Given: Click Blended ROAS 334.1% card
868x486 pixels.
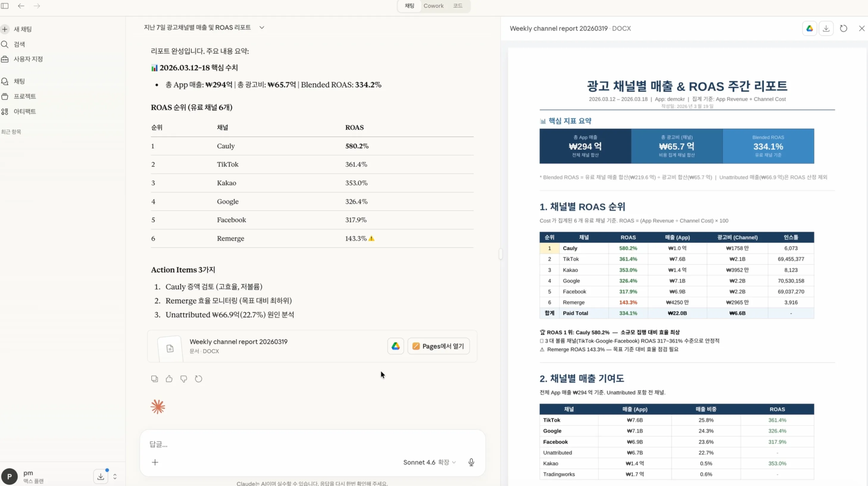Looking at the screenshot, I should click(x=768, y=146).
